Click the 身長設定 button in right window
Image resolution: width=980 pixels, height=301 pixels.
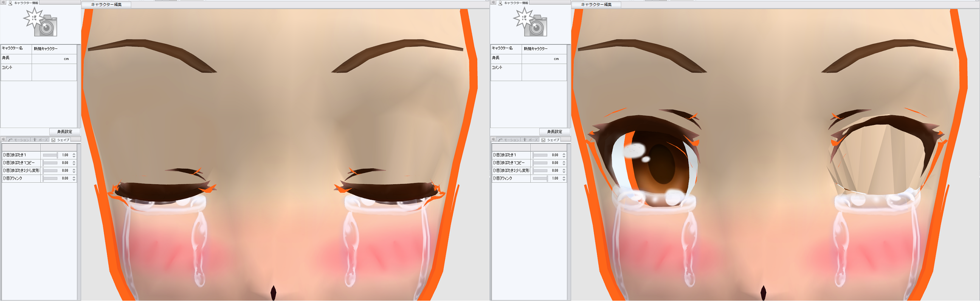pos(555,132)
